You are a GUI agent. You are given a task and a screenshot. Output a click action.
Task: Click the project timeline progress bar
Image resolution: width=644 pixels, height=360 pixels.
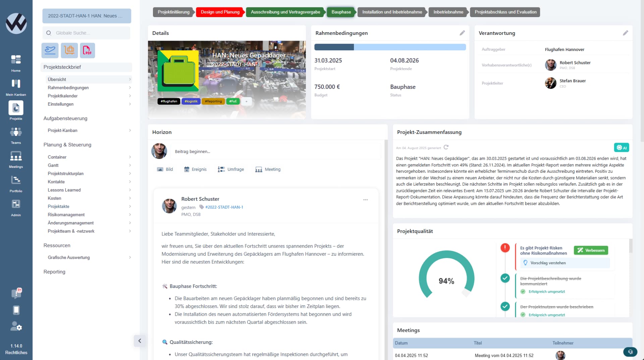point(390,47)
